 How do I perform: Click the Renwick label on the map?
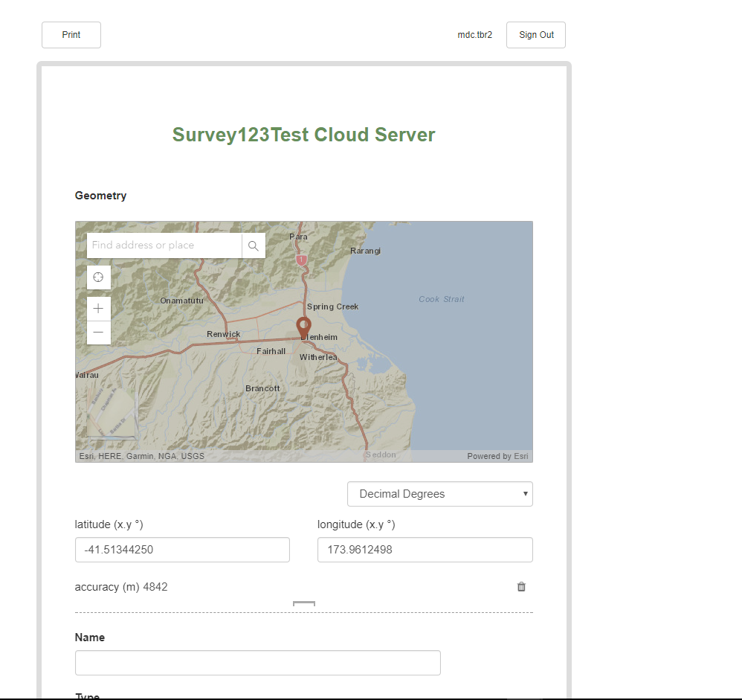point(223,334)
